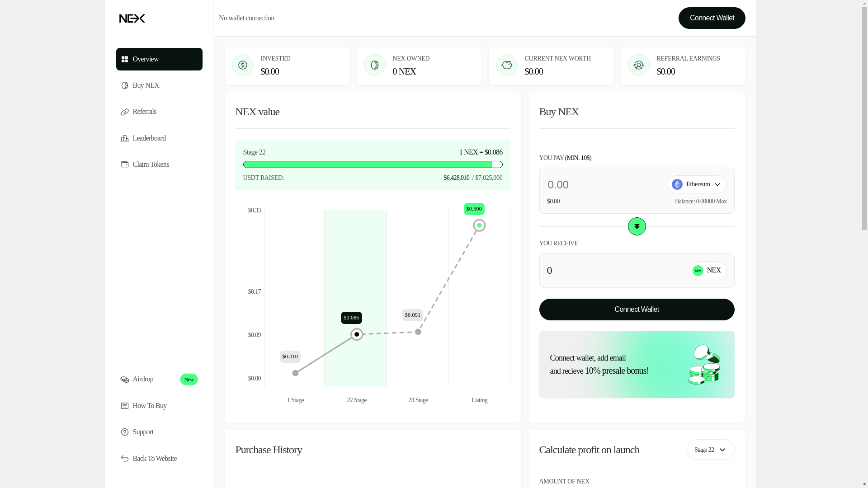Click the $0.091 chart point at 23 Stage
The image size is (868, 488).
coord(418,332)
